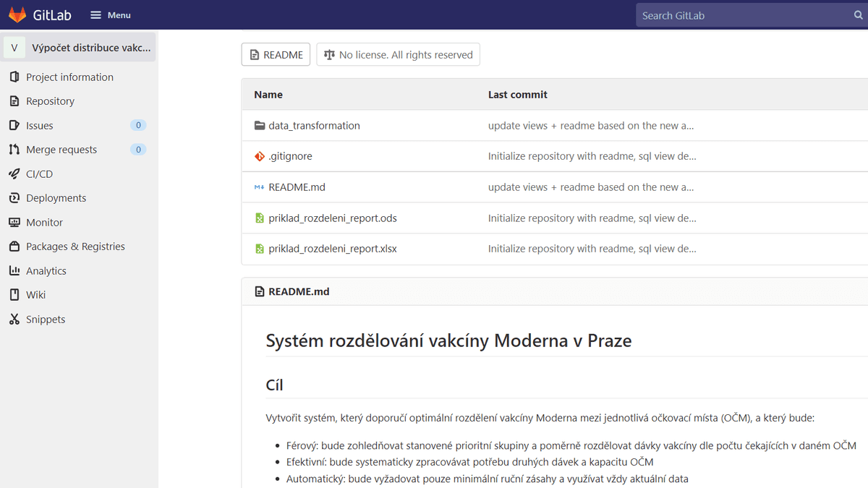
Task: Open the data_transformation folder
Action: click(x=314, y=125)
